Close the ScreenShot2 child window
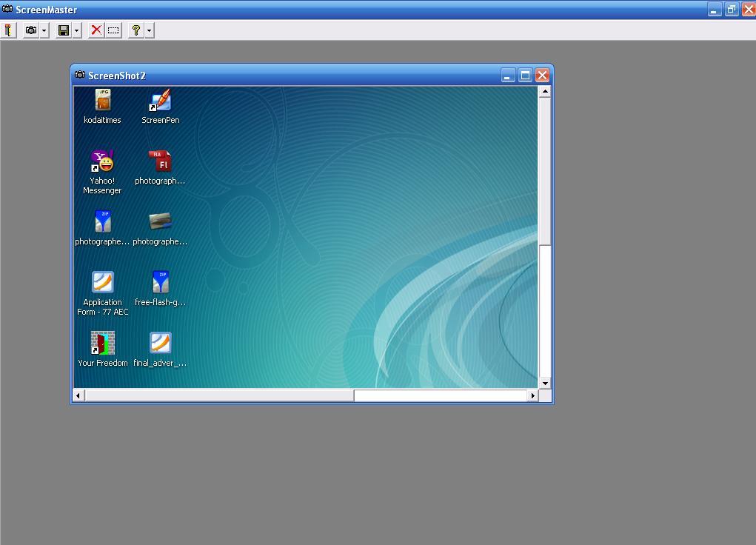The height and width of the screenshot is (545, 756). 543,76
